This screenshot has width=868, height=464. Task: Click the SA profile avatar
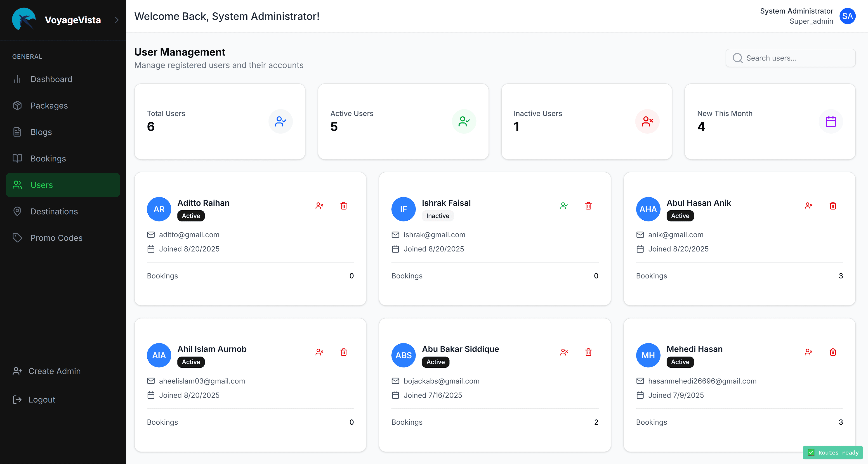coord(847,16)
